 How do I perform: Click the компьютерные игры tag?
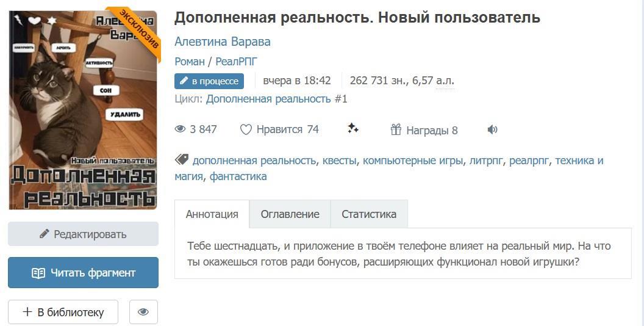(413, 161)
